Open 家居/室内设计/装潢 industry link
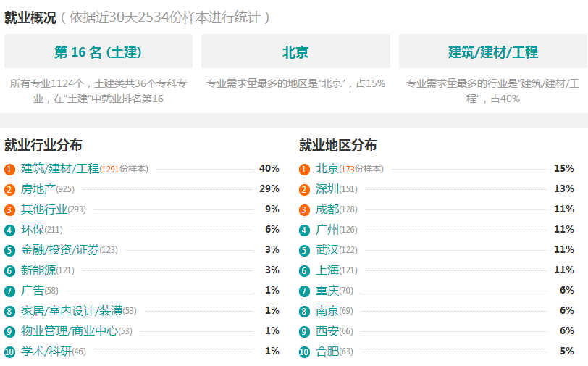This screenshot has height=366, width=588. 72,310
